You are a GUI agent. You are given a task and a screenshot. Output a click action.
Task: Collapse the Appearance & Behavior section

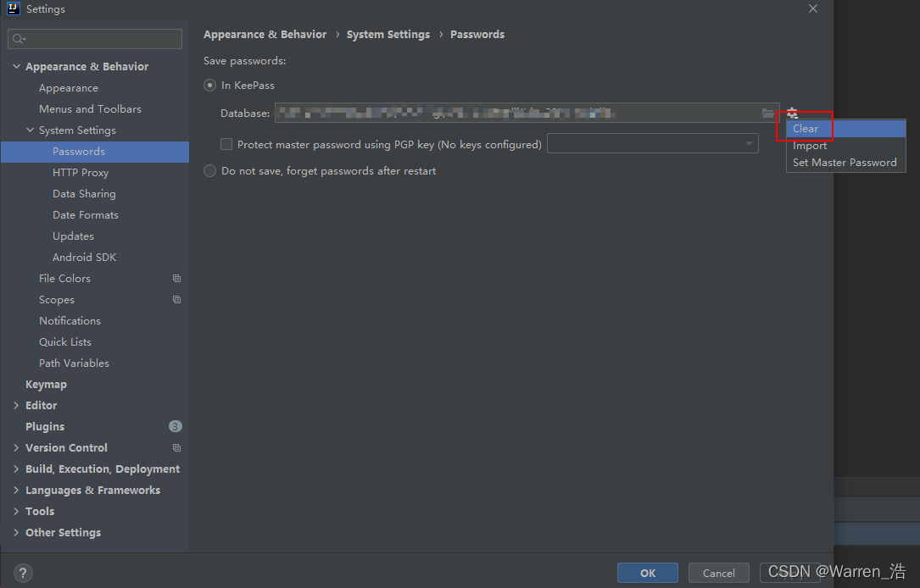[16, 66]
